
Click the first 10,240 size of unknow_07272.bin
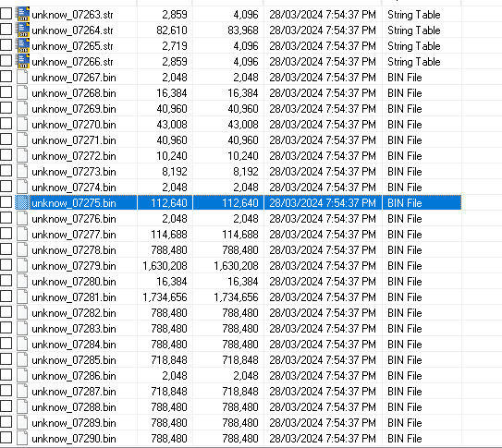click(172, 156)
